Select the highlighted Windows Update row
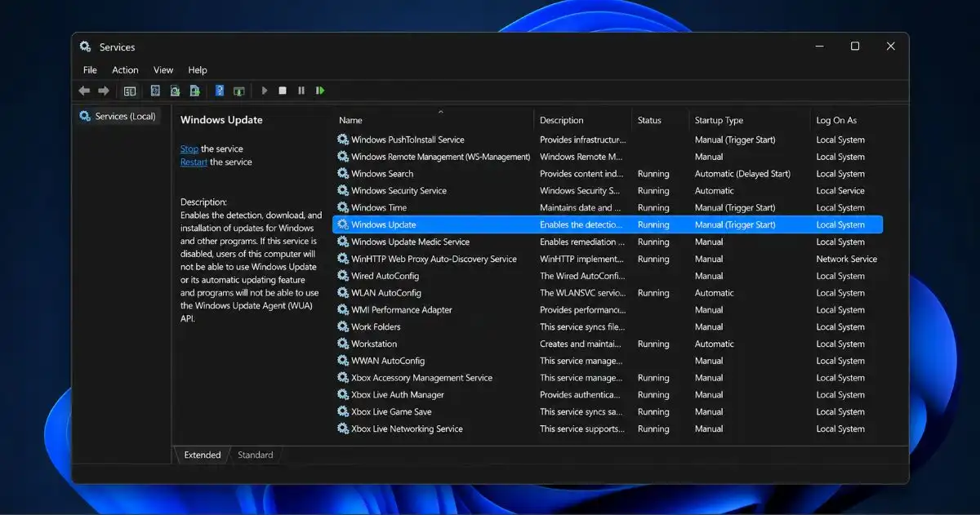 pos(608,224)
